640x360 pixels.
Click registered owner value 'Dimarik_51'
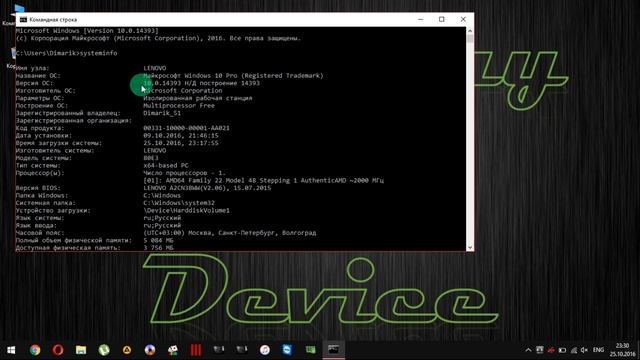pos(162,113)
